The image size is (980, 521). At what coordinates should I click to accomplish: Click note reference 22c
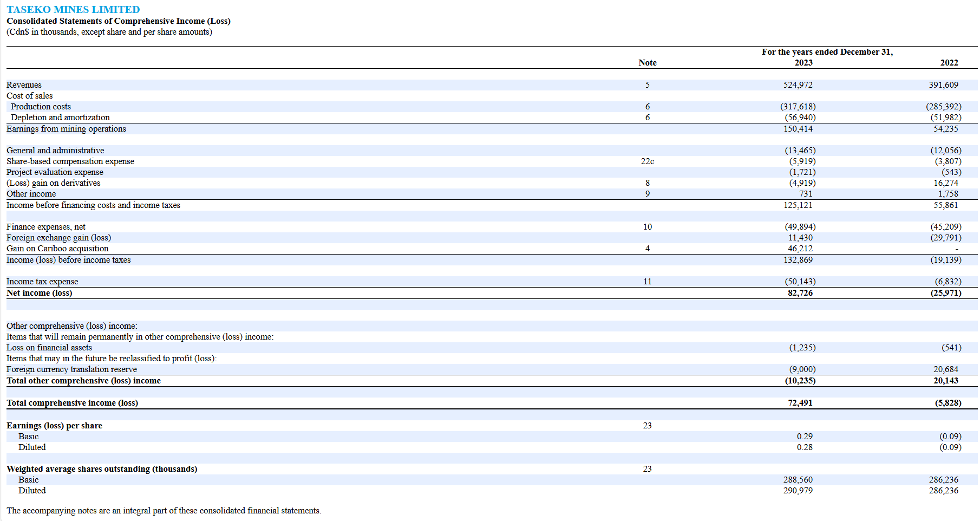pyautogui.click(x=648, y=161)
